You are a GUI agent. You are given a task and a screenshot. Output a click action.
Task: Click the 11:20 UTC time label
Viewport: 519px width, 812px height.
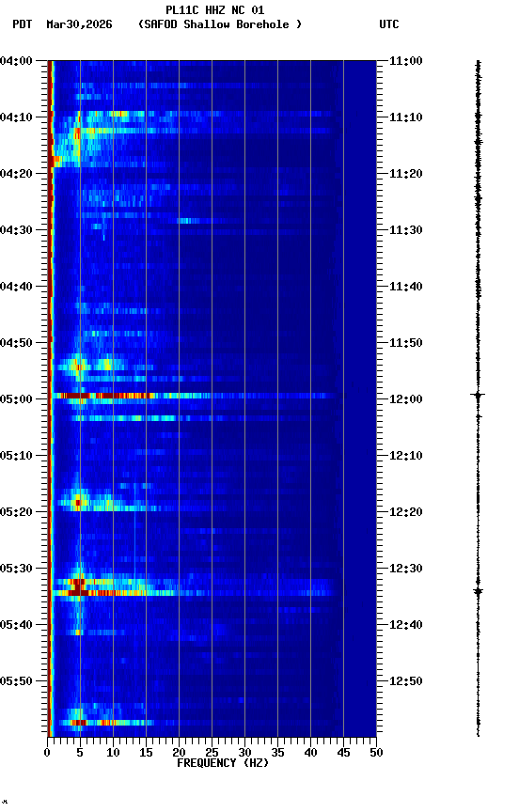[x=406, y=174]
